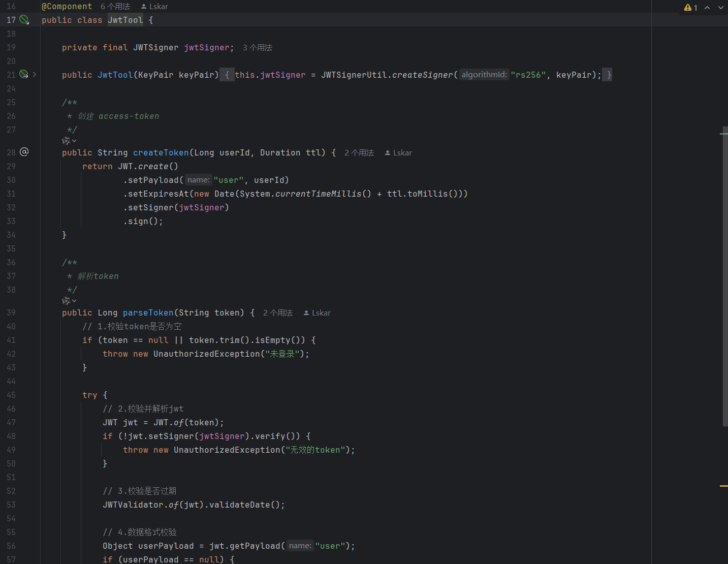Click the warning indicator showing 1 problem

pyautogui.click(x=690, y=8)
